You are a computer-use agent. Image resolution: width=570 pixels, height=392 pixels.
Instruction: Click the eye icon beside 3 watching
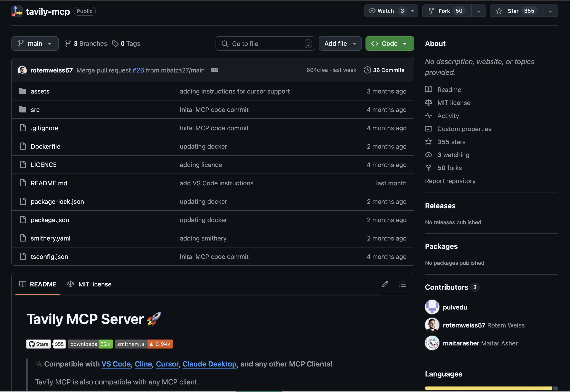(x=428, y=155)
